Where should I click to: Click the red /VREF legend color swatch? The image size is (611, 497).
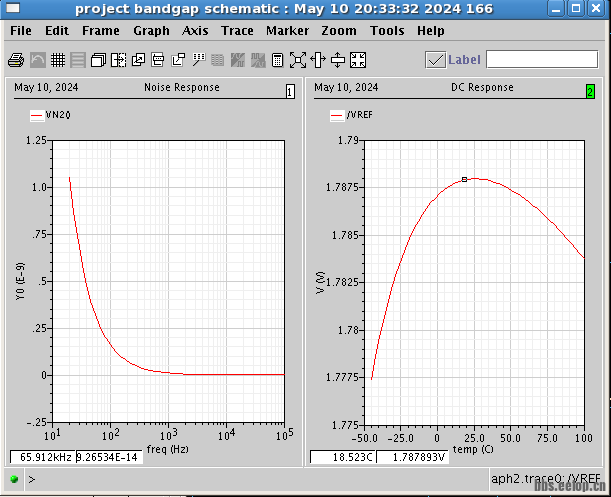pyautogui.click(x=337, y=115)
